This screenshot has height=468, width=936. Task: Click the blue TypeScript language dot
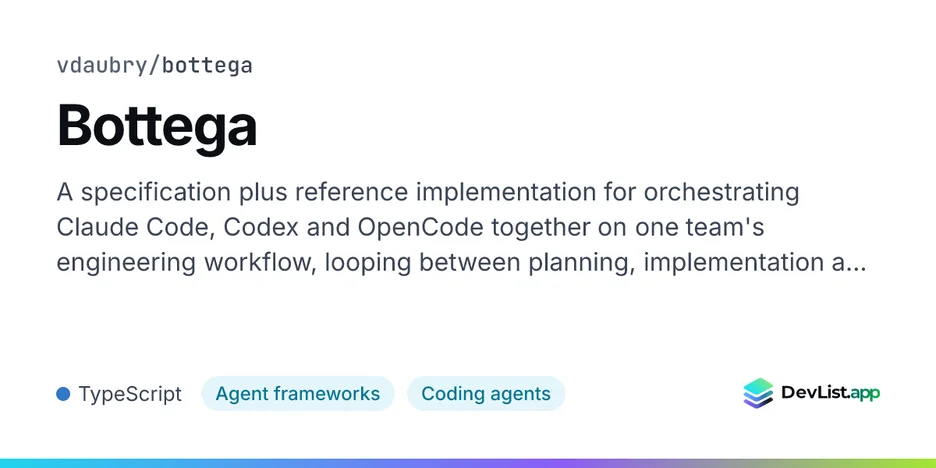point(63,394)
